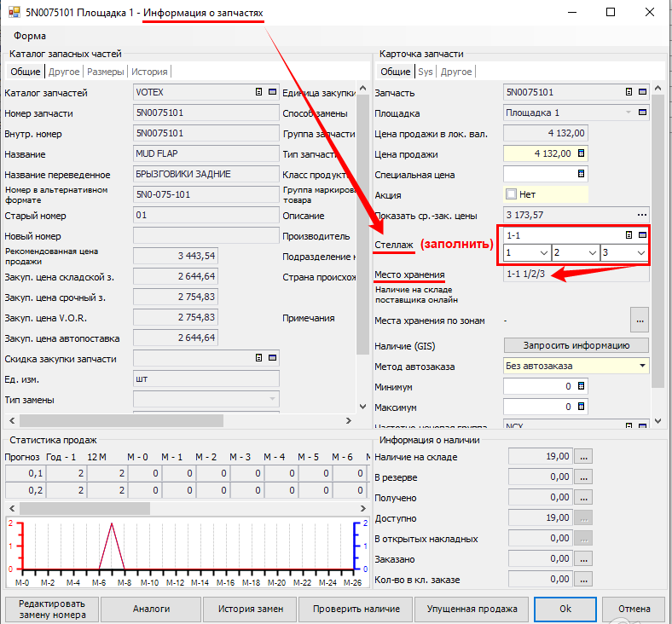This screenshot has height=624, width=672.
Task: Click into the Максимум input field
Action: pyautogui.click(x=539, y=407)
